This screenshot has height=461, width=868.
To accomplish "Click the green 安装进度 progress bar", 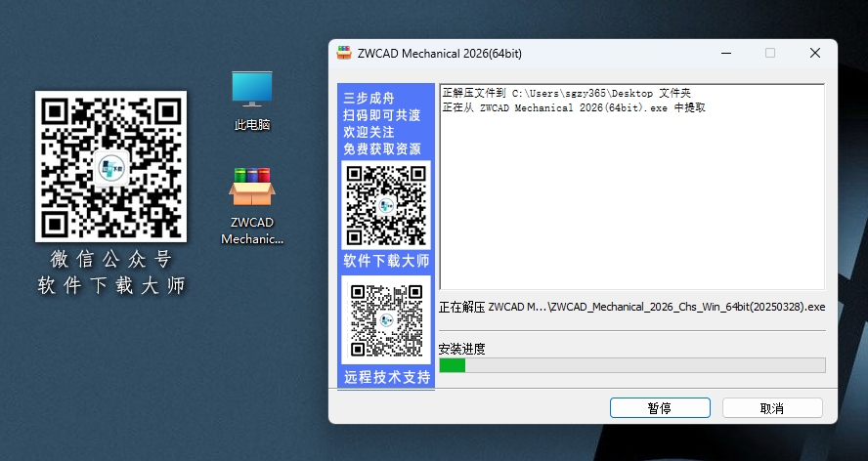I will pos(632,365).
